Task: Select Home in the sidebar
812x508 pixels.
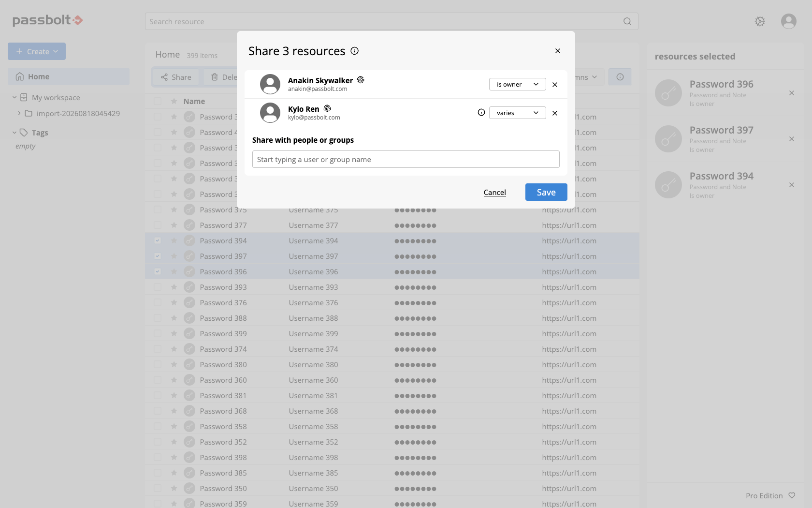Action: click(69, 76)
